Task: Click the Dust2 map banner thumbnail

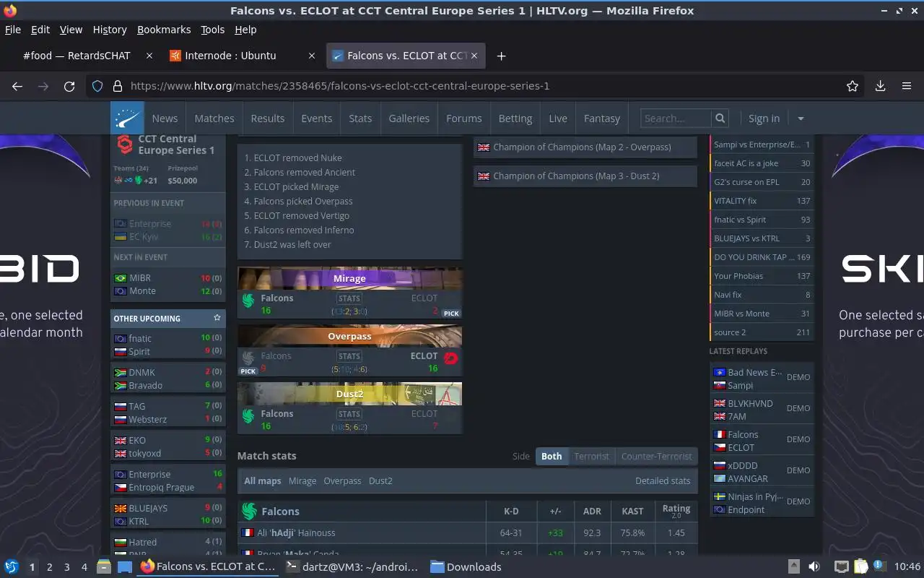Action: 349,394
